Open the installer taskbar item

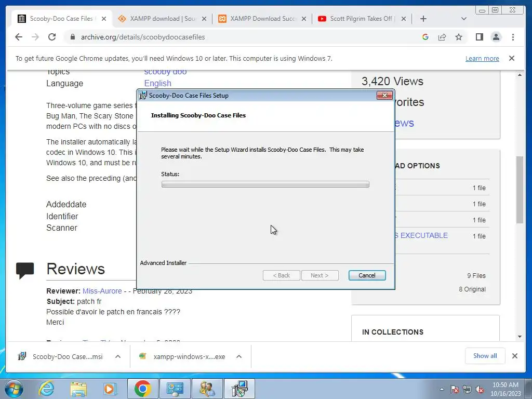pyautogui.click(x=240, y=389)
